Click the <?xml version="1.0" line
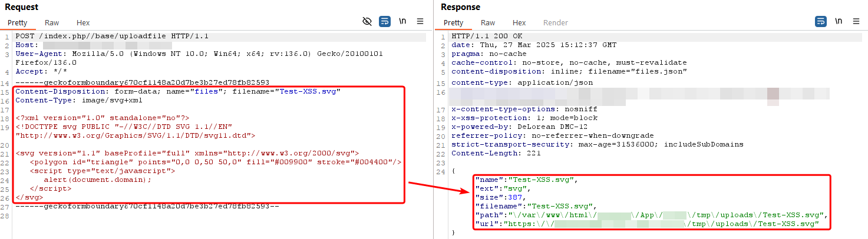This screenshot has width=868, height=239. [x=102, y=118]
